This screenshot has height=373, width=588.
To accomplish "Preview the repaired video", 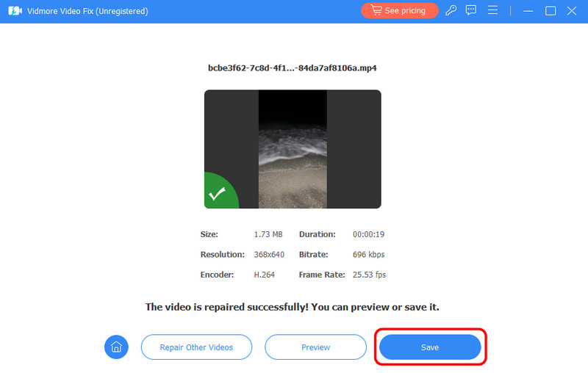I will [315, 347].
